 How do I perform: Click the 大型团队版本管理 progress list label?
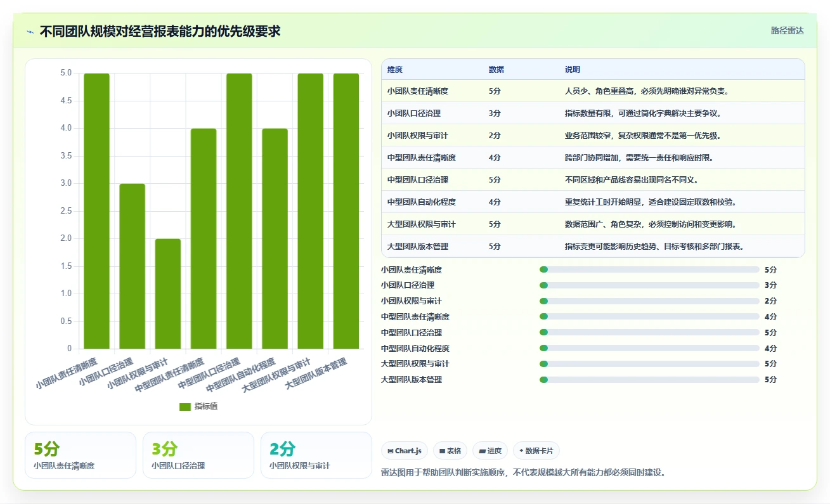tap(412, 380)
